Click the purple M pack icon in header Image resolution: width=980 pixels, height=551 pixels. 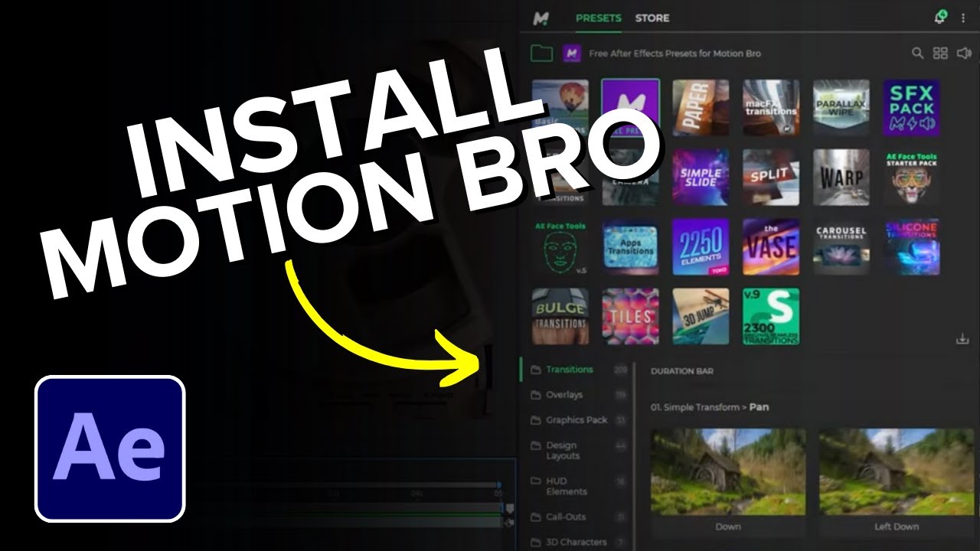pos(571,54)
